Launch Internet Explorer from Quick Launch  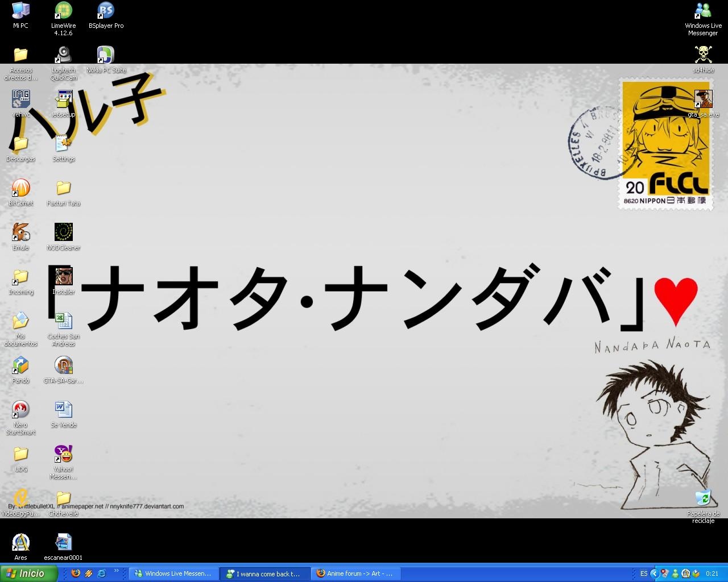(102, 573)
